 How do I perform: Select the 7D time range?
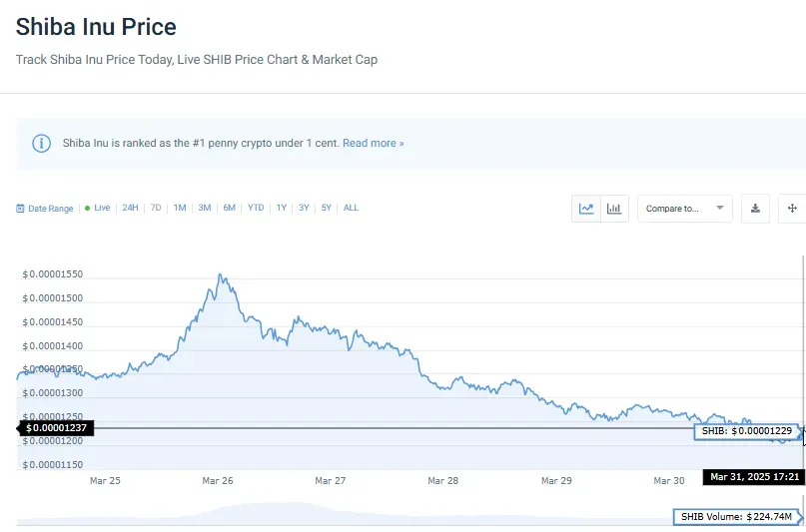[x=156, y=208]
